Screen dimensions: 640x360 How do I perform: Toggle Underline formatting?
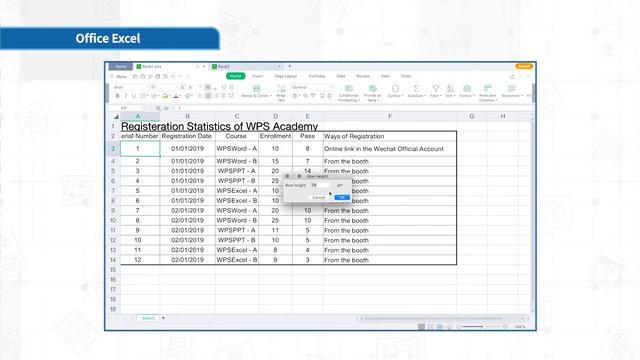pyautogui.click(x=133, y=96)
